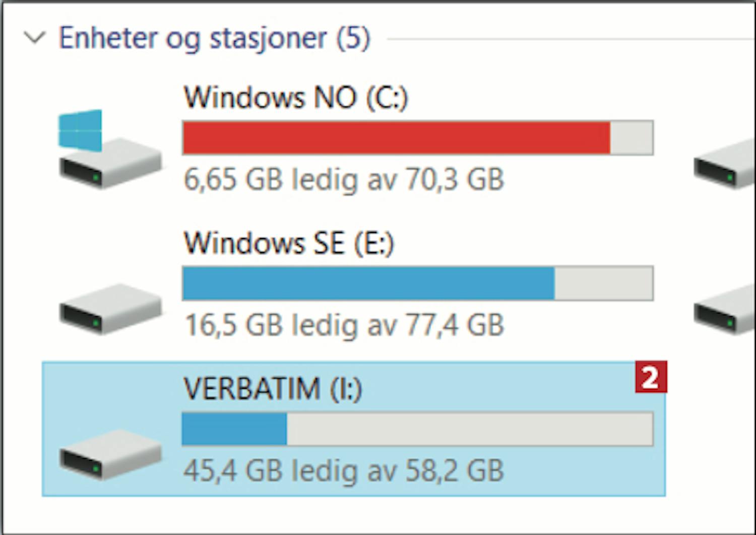Click the Windows NO (C:) drive name
Screen dimensions: 756x535
[x=295, y=97]
